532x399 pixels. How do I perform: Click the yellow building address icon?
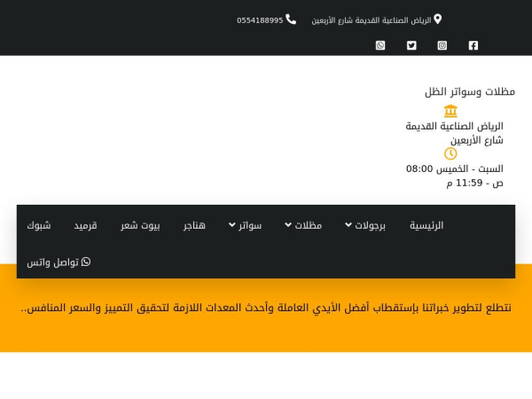tap(450, 111)
